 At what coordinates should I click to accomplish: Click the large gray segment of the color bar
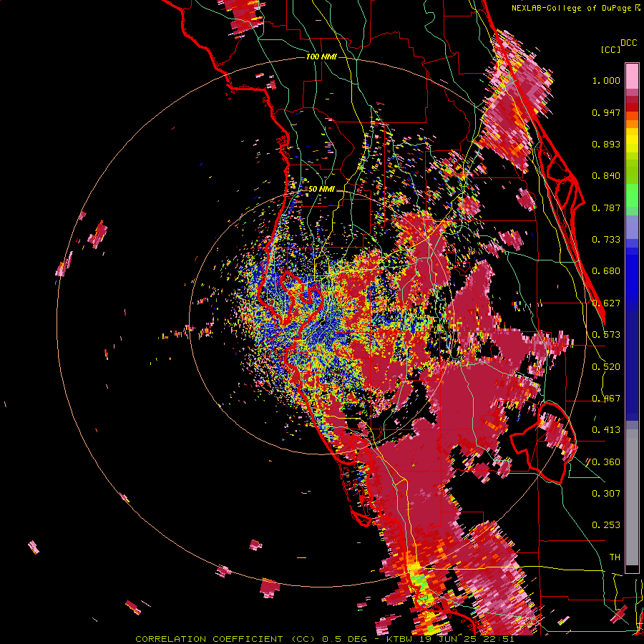632,497
